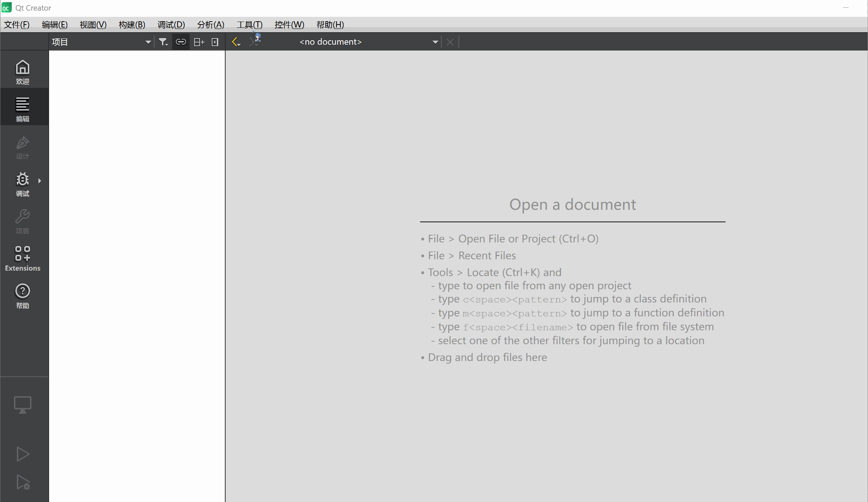Hide the left sidebar panel icon
The image size is (868, 502).
tap(215, 42)
